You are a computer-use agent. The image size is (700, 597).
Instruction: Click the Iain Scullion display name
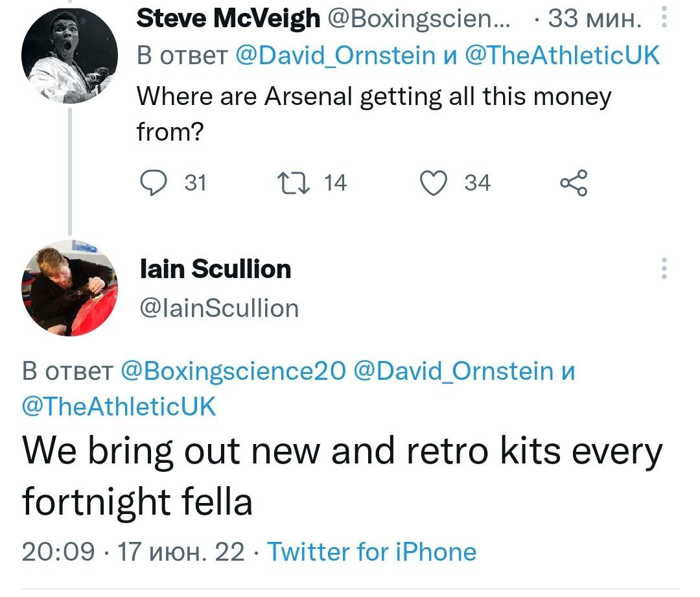tap(215, 270)
